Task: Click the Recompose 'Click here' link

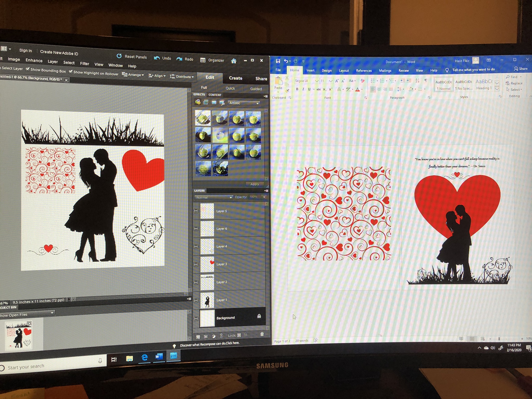Action: tap(232, 343)
